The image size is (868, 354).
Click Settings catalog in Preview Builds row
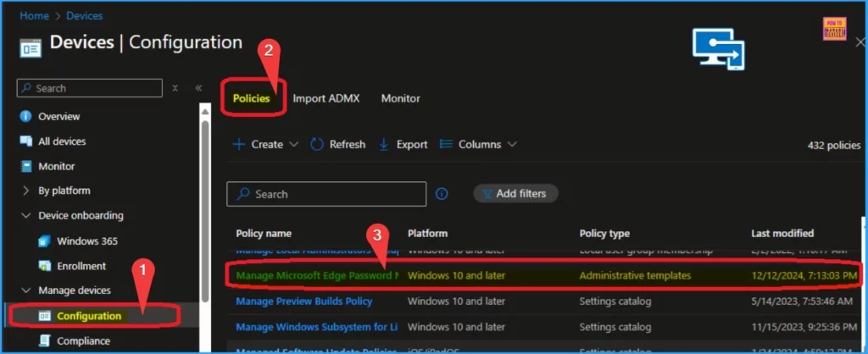pos(615,301)
